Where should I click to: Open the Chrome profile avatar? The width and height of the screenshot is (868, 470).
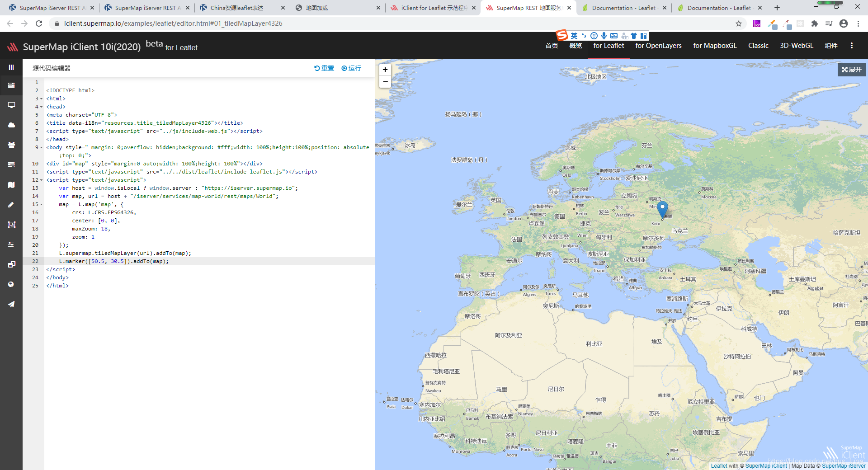[x=844, y=23]
